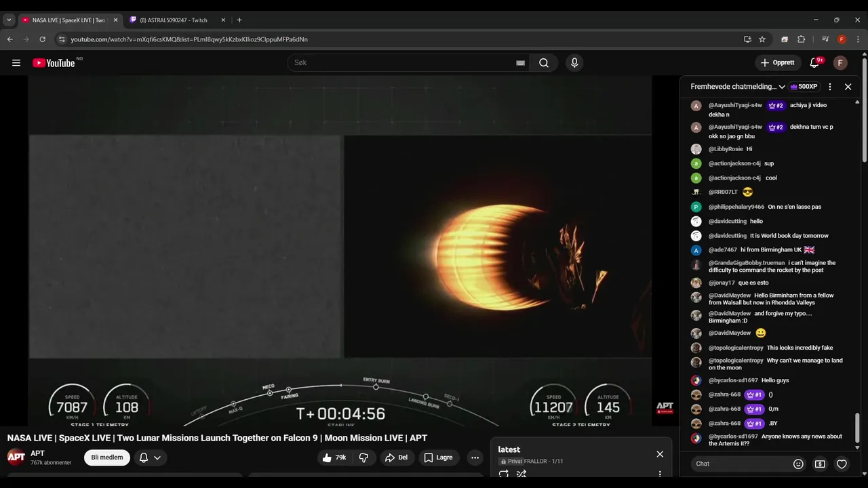Like the video with 79k thumbs up
The height and width of the screenshot is (488, 868).
(335, 457)
